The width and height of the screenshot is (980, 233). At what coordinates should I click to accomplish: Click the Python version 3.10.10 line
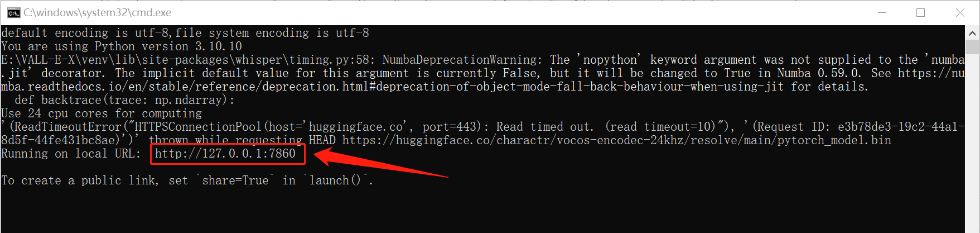[122, 46]
